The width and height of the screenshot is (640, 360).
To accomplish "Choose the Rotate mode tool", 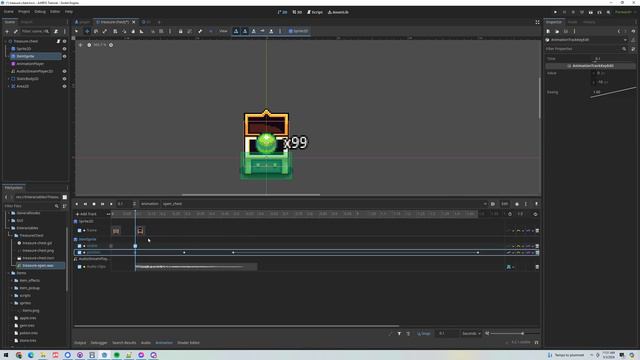I will click(x=96, y=31).
